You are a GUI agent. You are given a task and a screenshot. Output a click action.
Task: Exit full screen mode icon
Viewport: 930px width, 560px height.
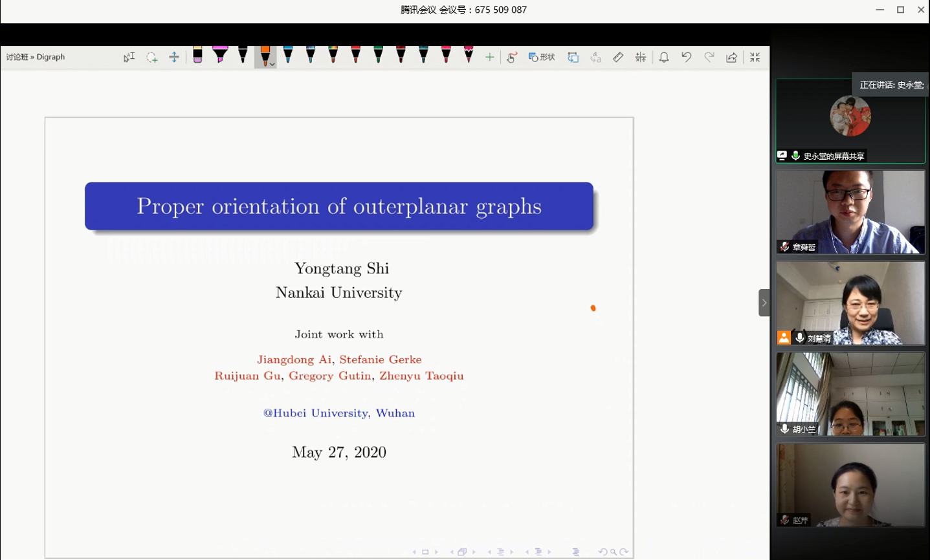(x=755, y=58)
